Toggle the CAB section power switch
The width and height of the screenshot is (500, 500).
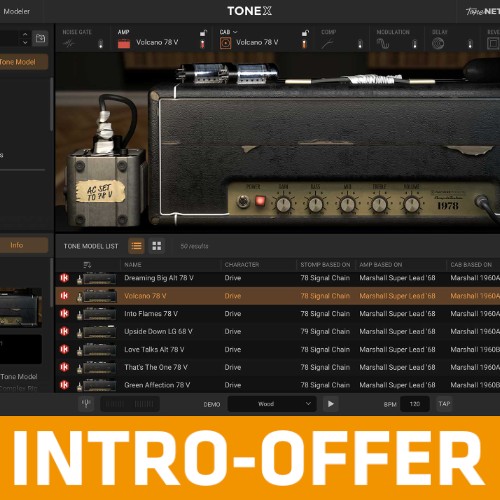point(304,44)
